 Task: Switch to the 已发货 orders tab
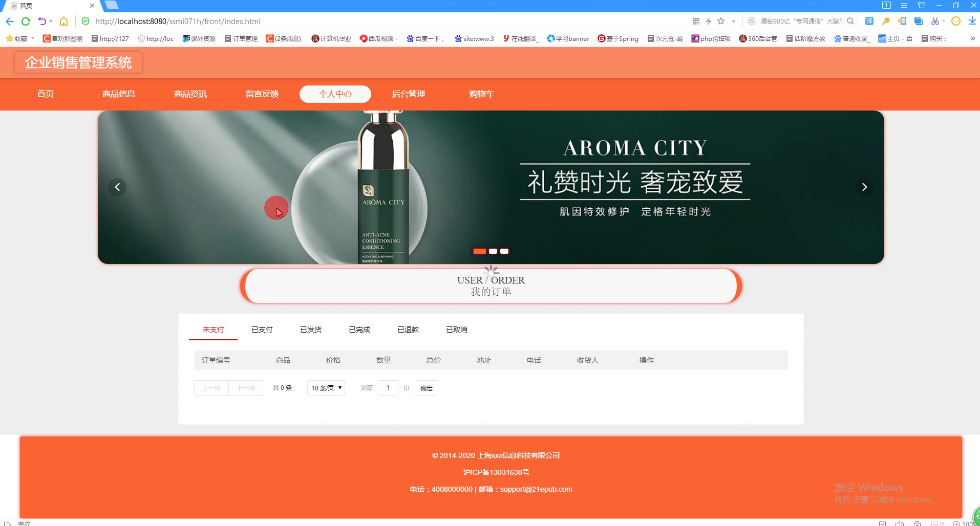pyautogui.click(x=311, y=330)
